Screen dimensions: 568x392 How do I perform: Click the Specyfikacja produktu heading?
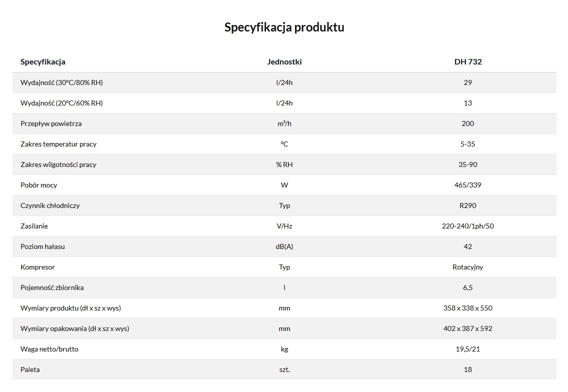click(284, 27)
